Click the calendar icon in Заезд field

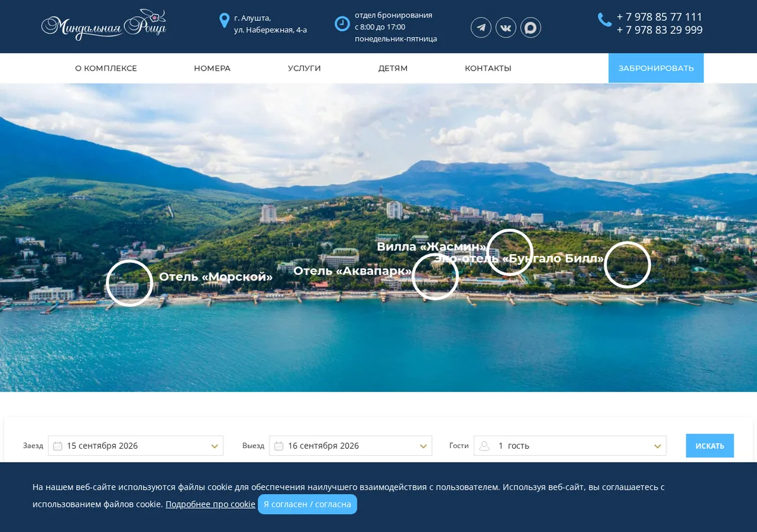(x=57, y=446)
